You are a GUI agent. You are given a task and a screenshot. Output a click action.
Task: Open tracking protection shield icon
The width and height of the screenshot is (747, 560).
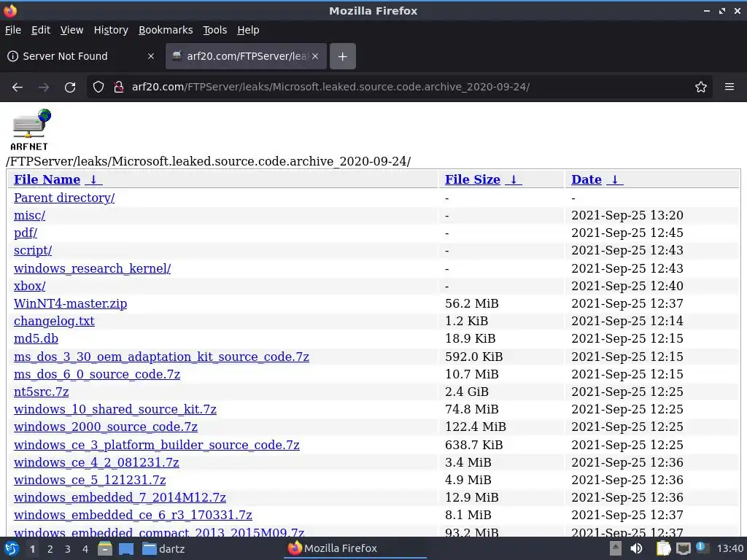[x=98, y=87]
